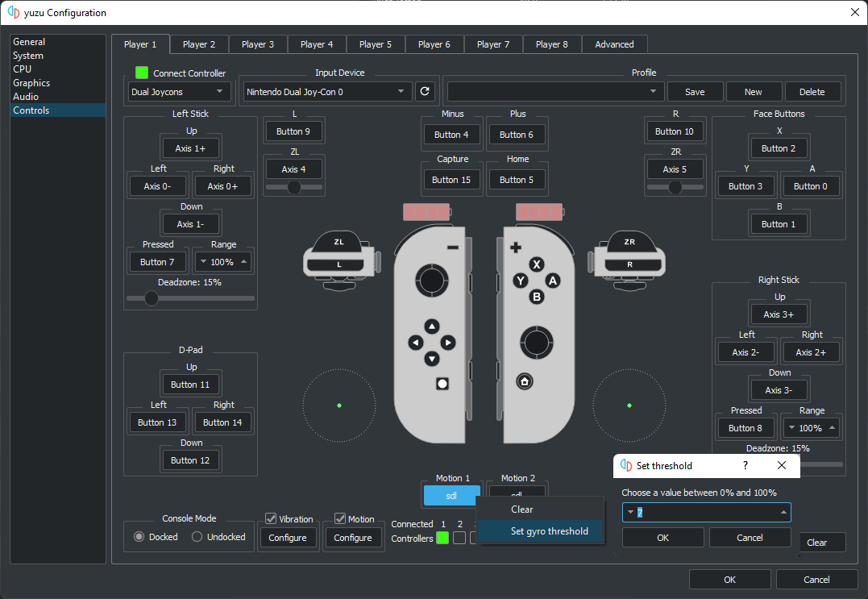Click the right Joy-Con battery indicator
This screenshot has height=599, width=868.
(x=540, y=211)
